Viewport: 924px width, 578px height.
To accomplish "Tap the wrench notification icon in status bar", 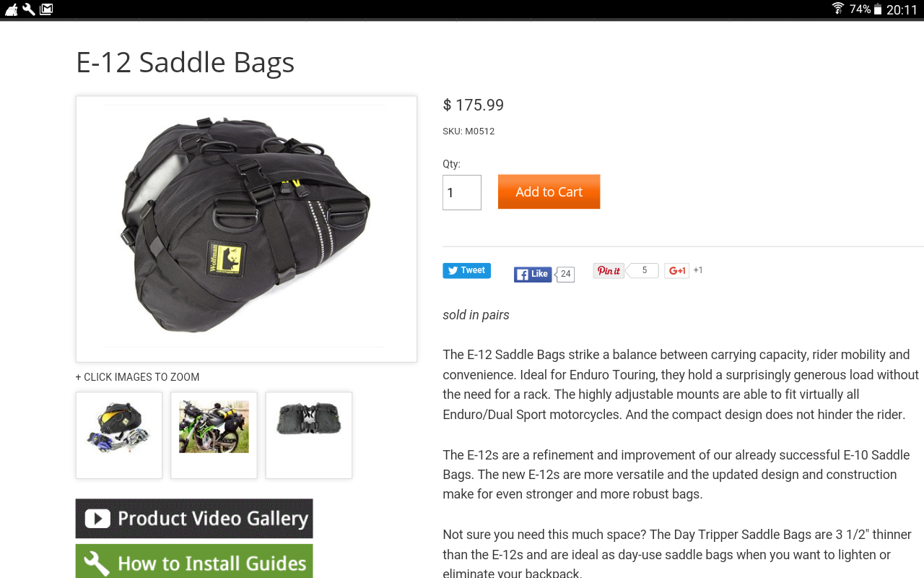I will tap(29, 9).
